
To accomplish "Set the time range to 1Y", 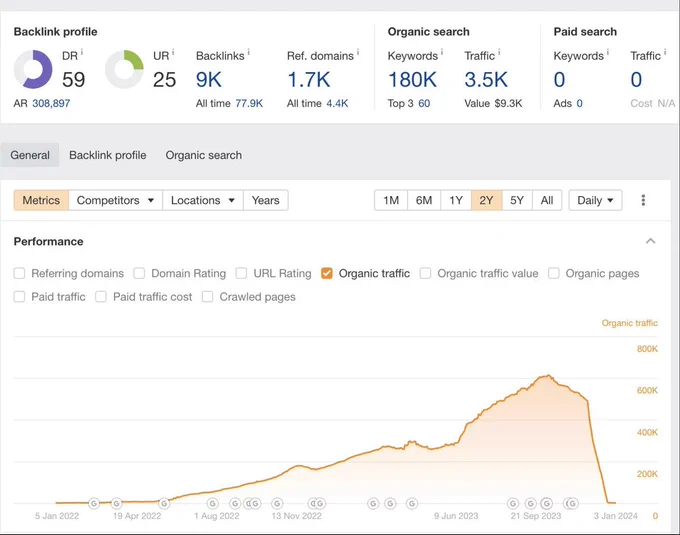I will 456,200.
